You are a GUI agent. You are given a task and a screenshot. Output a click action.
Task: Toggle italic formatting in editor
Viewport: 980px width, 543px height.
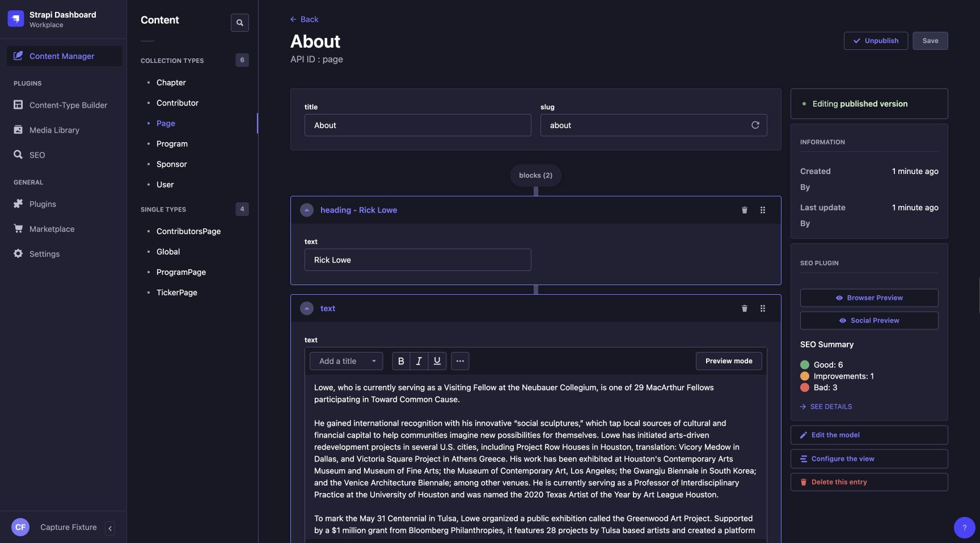point(419,361)
